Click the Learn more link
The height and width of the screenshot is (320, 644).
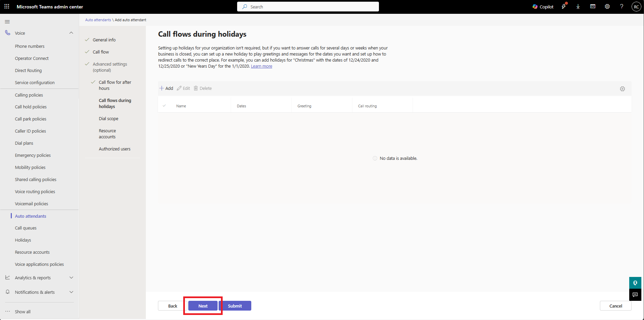261,66
